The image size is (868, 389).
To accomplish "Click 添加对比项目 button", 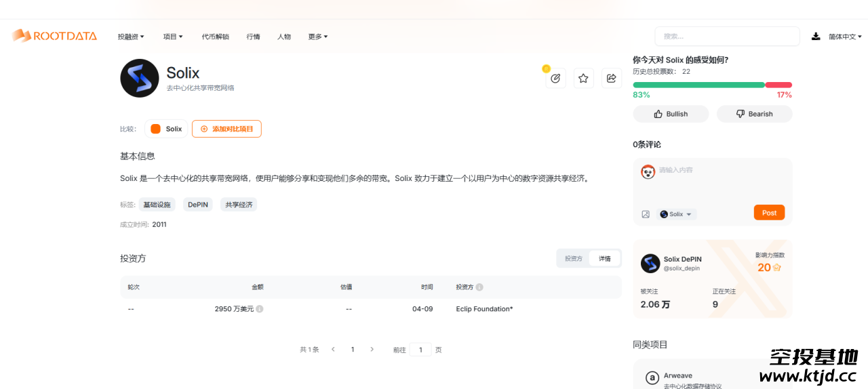I will click(226, 129).
